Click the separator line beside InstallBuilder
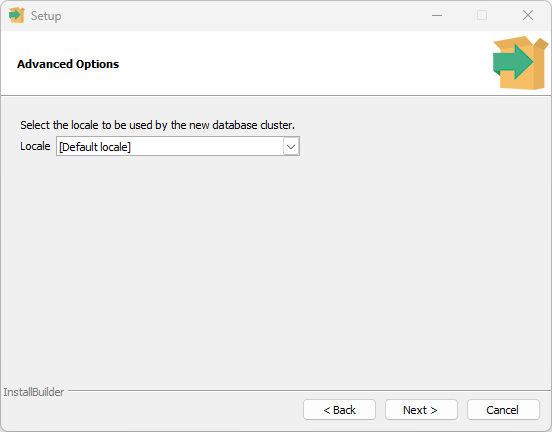 309,390
